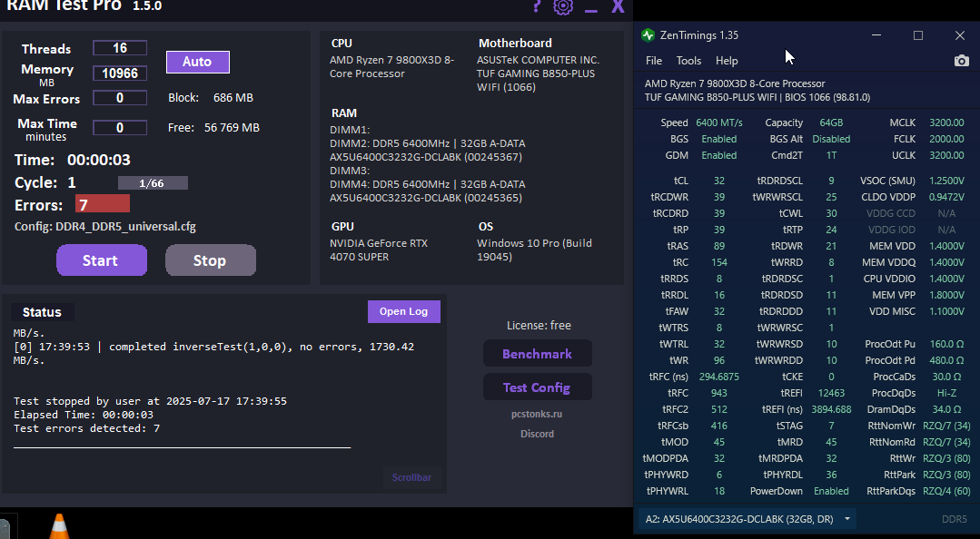Click the GDM Enabled value

click(718, 155)
